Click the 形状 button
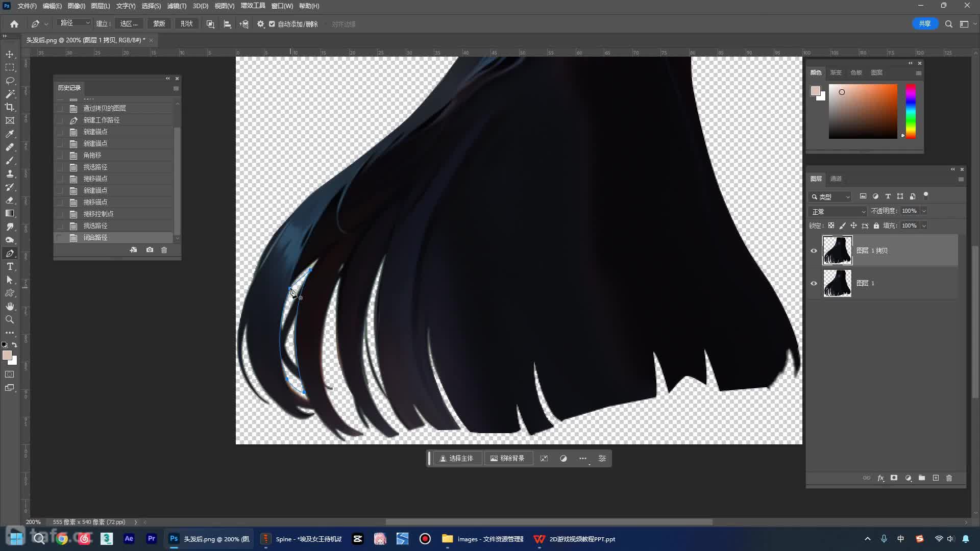 coord(187,24)
